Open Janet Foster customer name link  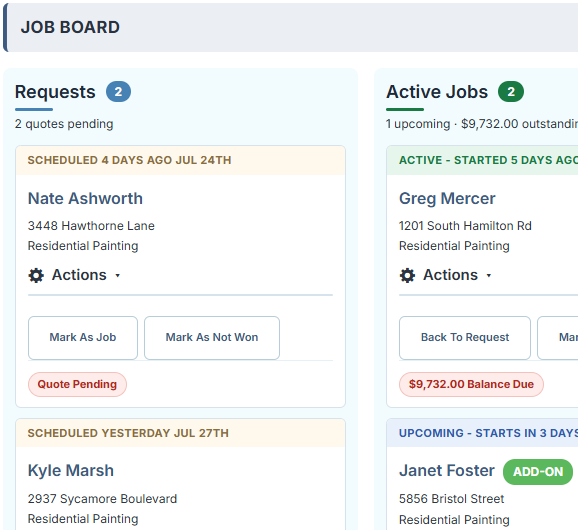(447, 471)
